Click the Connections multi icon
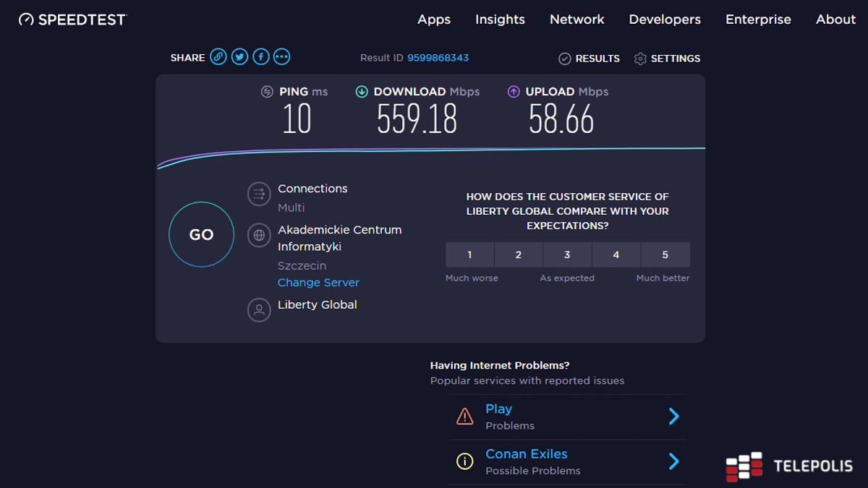The image size is (868, 488). point(259,194)
